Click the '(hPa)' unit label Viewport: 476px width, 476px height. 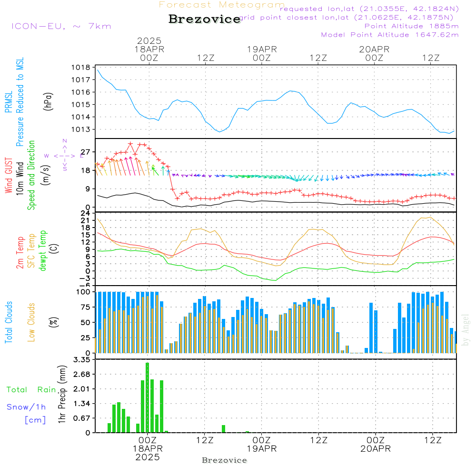[x=48, y=101]
